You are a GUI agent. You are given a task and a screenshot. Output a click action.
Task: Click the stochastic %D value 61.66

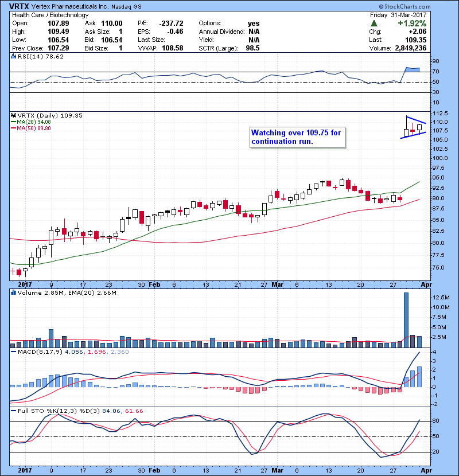click(134, 411)
